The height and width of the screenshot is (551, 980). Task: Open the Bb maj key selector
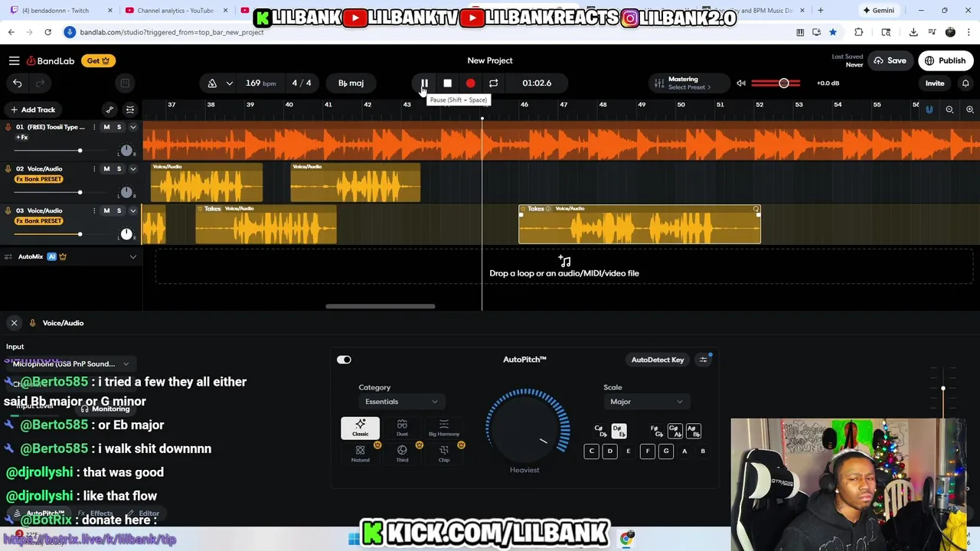pyautogui.click(x=351, y=83)
